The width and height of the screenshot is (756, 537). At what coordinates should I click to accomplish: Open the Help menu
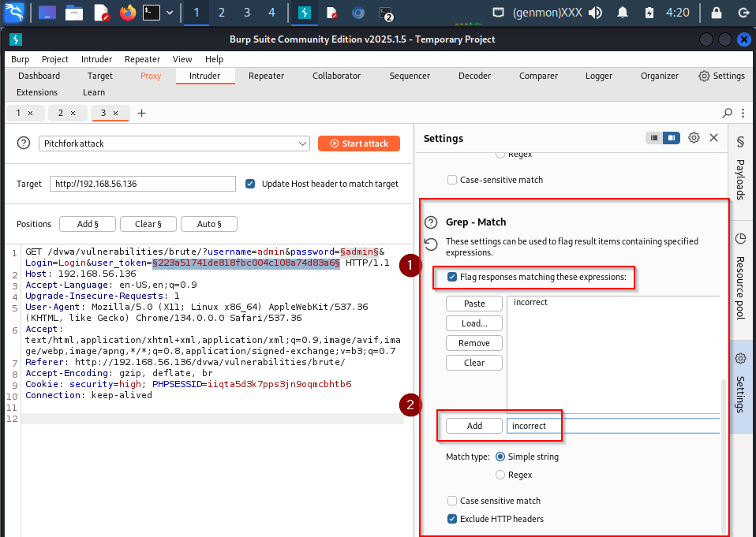(214, 59)
